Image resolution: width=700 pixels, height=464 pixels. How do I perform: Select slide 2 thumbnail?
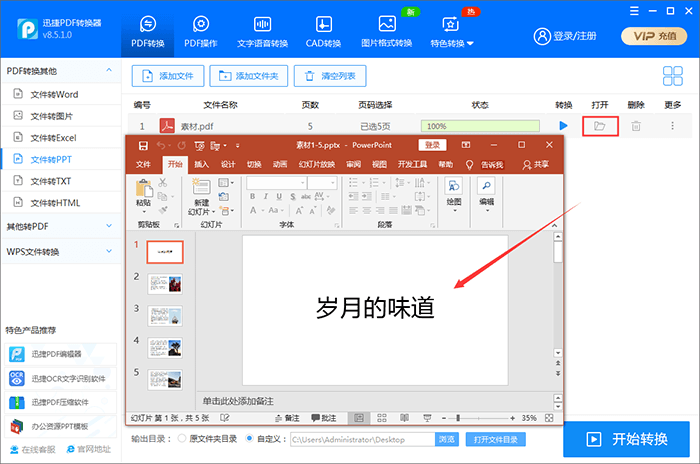tap(165, 284)
